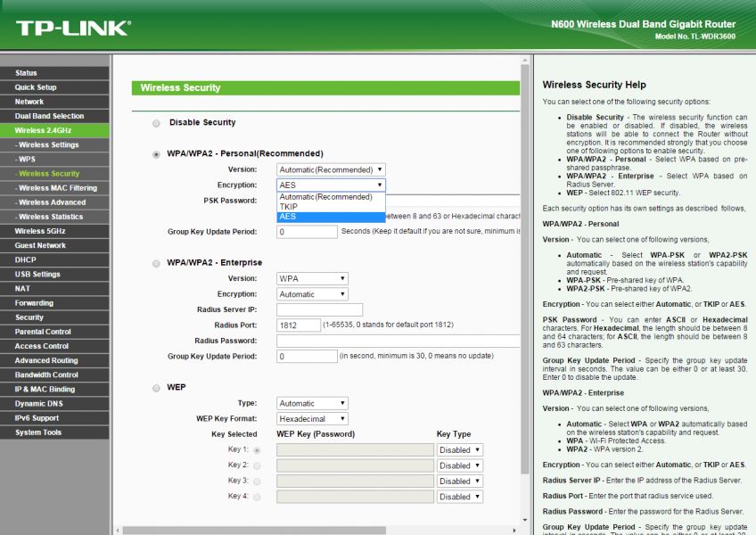Open Wireless MAC Filtering submenu
Screen dimensions: 756x535
[58, 188]
